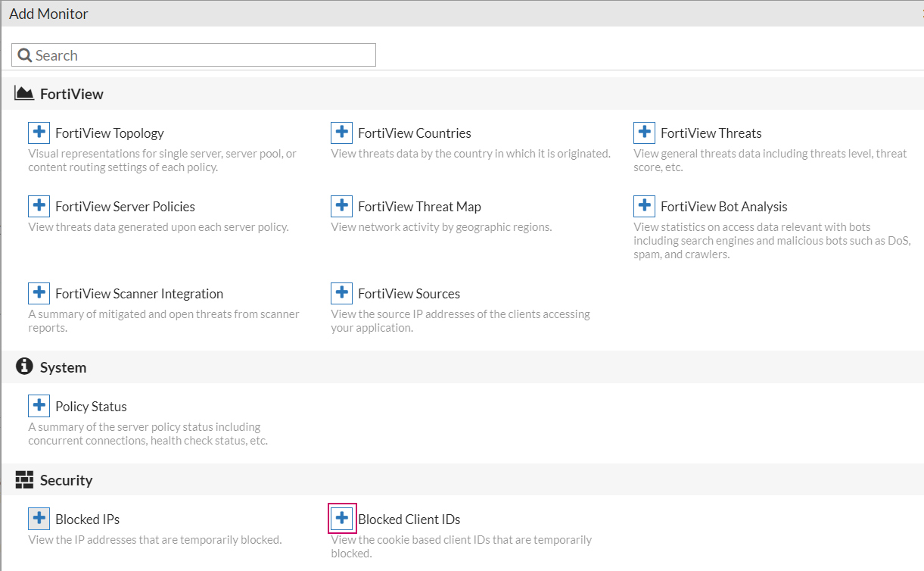The width and height of the screenshot is (924, 571).
Task: Select the System section header
Action: 63,367
